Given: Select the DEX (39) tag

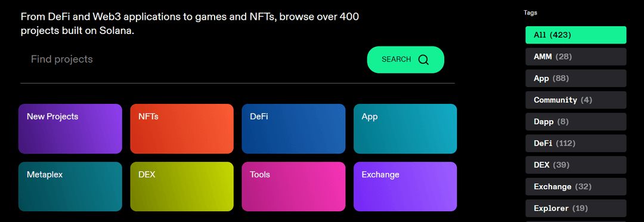Looking at the screenshot, I should click(x=576, y=165).
